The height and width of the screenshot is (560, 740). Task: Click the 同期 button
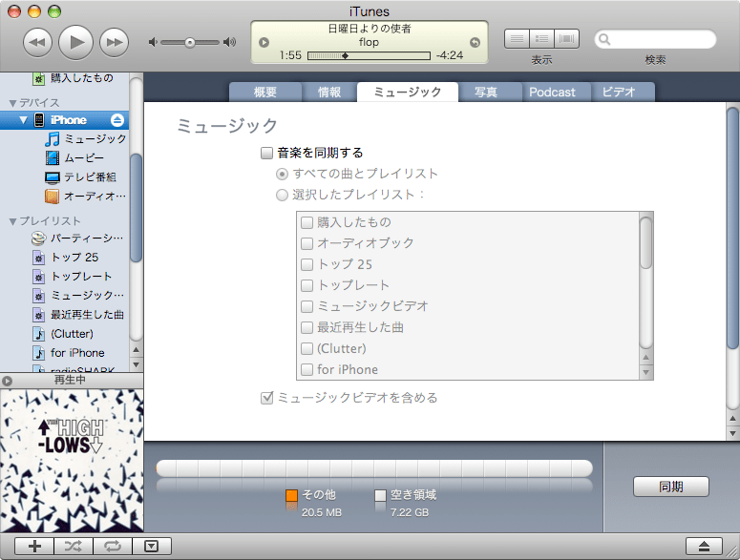pos(670,487)
